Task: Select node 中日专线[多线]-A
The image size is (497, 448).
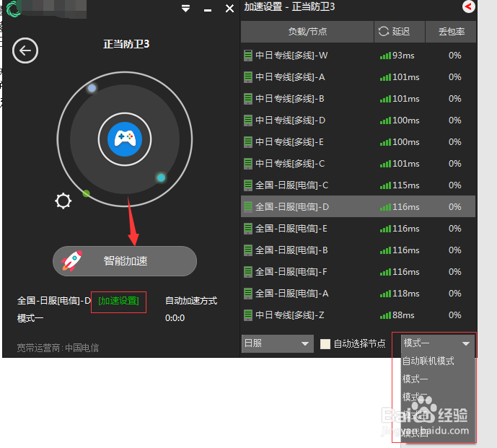Action: [359, 77]
